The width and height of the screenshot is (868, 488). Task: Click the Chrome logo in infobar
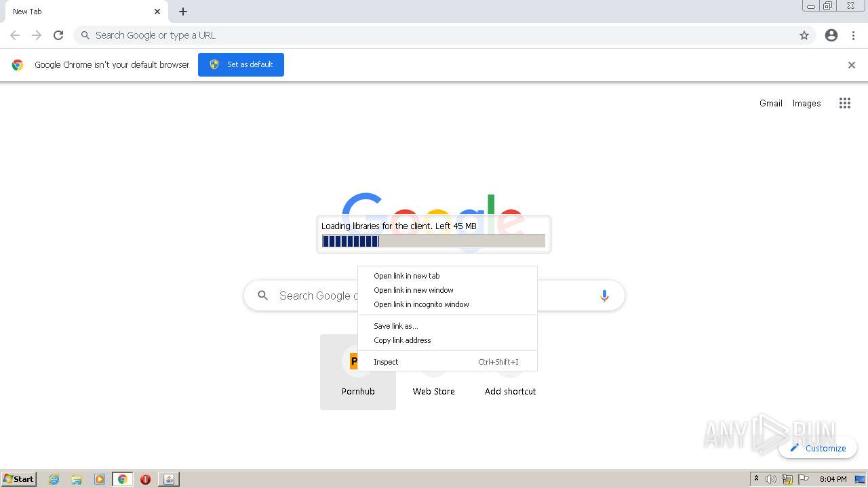click(x=18, y=65)
